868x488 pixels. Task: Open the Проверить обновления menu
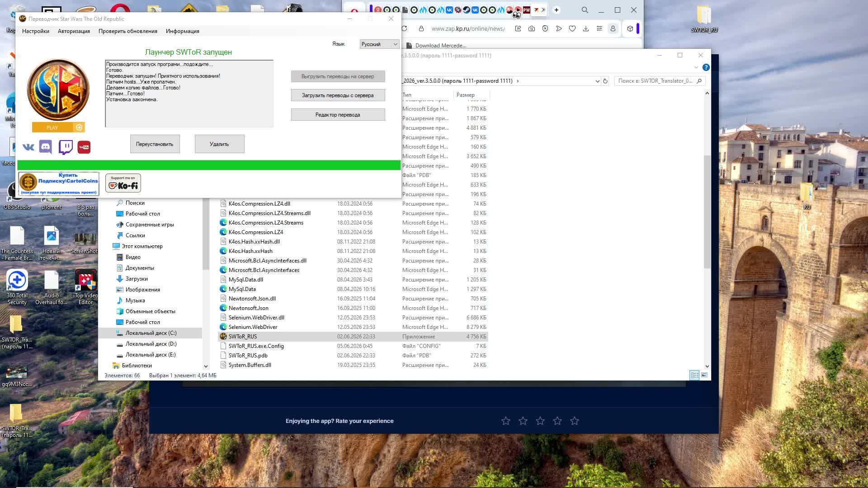pos(128,31)
